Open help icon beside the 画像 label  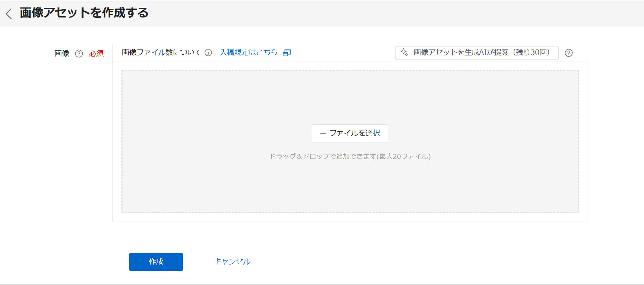(x=79, y=54)
